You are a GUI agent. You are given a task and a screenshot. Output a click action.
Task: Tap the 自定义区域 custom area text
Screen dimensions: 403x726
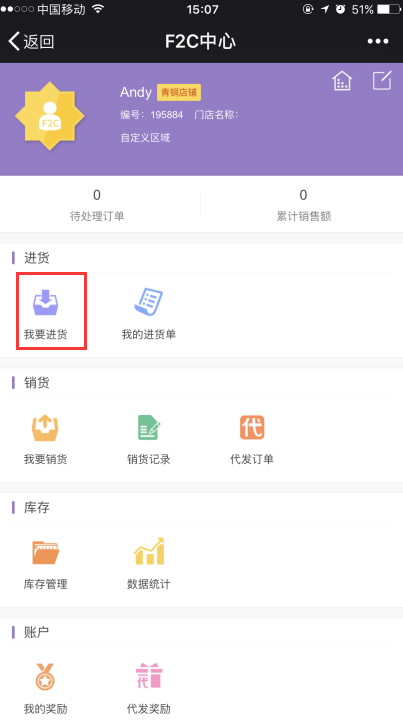(145, 138)
